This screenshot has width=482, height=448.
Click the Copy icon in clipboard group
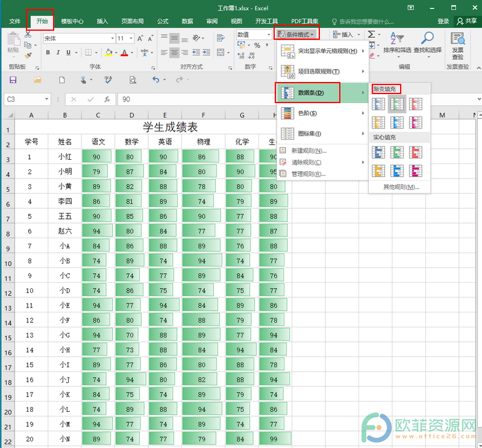[28, 45]
